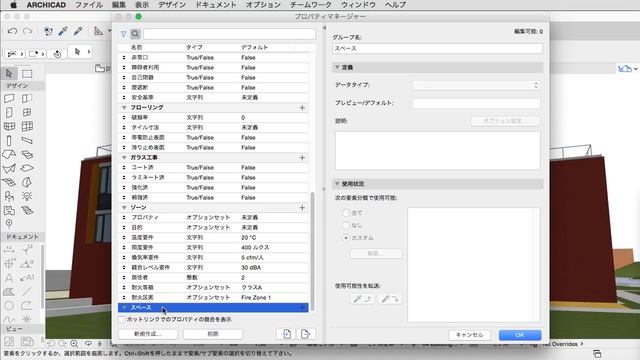Click the Fire Zone 1 default value
This screenshot has height=360, width=640.
coord(256,298)
